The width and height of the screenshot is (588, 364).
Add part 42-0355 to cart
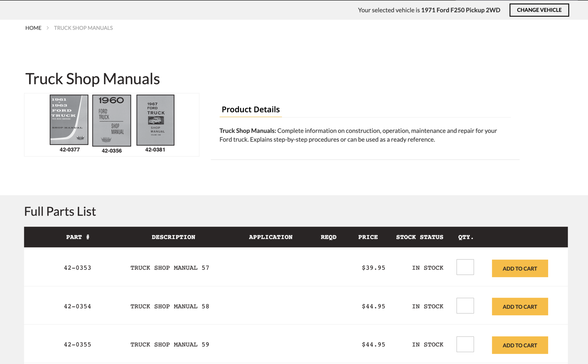[520, 345]
